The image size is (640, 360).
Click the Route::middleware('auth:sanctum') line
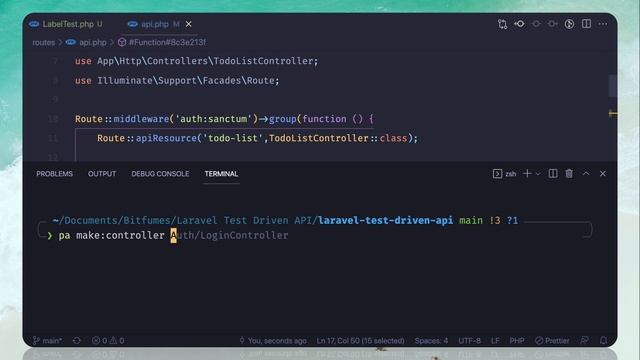point(224,119)
